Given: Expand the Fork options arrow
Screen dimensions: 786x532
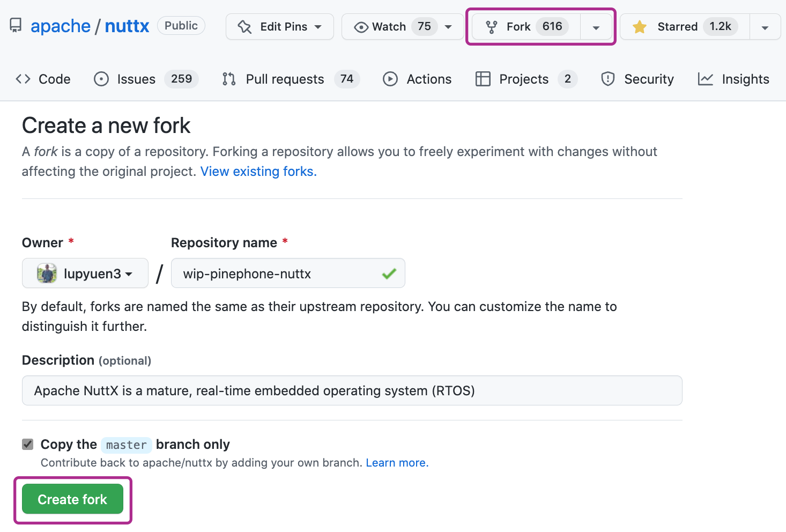Looking at the screenshot, I should (596, 27).
